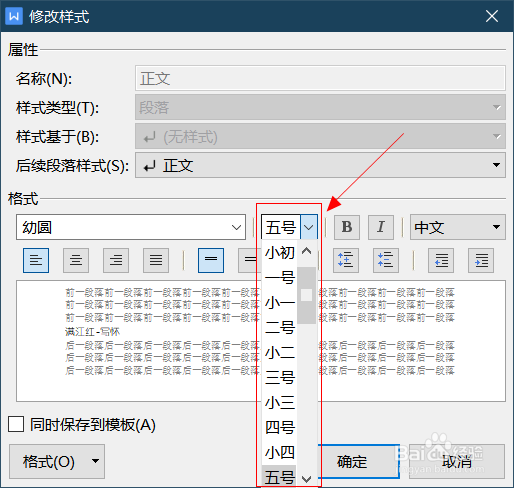Click the preview text 满江红-写怀
514x488 pixels.
click(92, 332)
